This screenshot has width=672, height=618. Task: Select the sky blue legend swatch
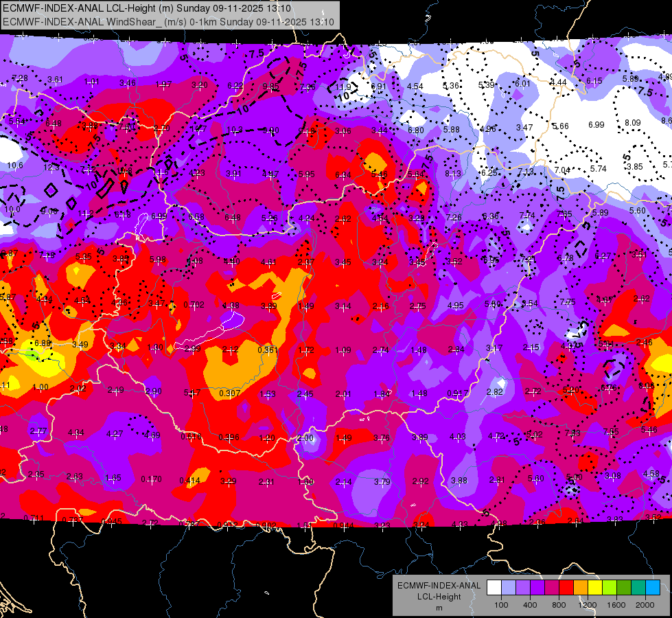pos(653,587)
